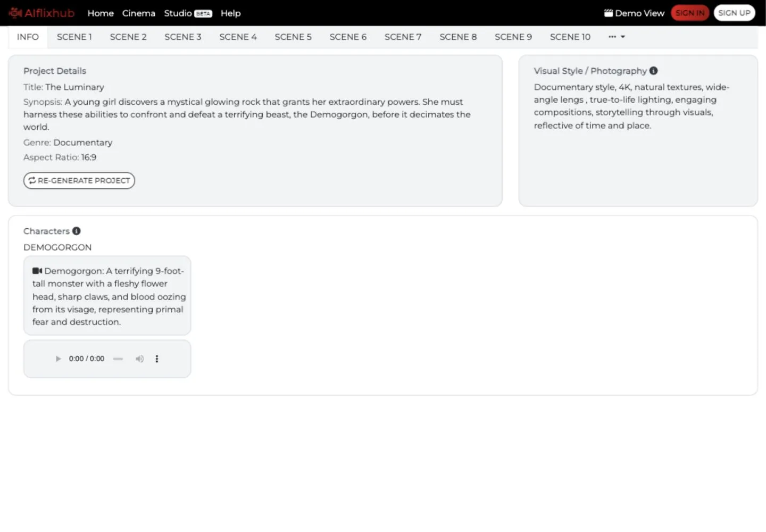Viewport: 766px width, 532px height.
Task: Switch to the SCENE 4 tab
Action: [x=238, y=37]
